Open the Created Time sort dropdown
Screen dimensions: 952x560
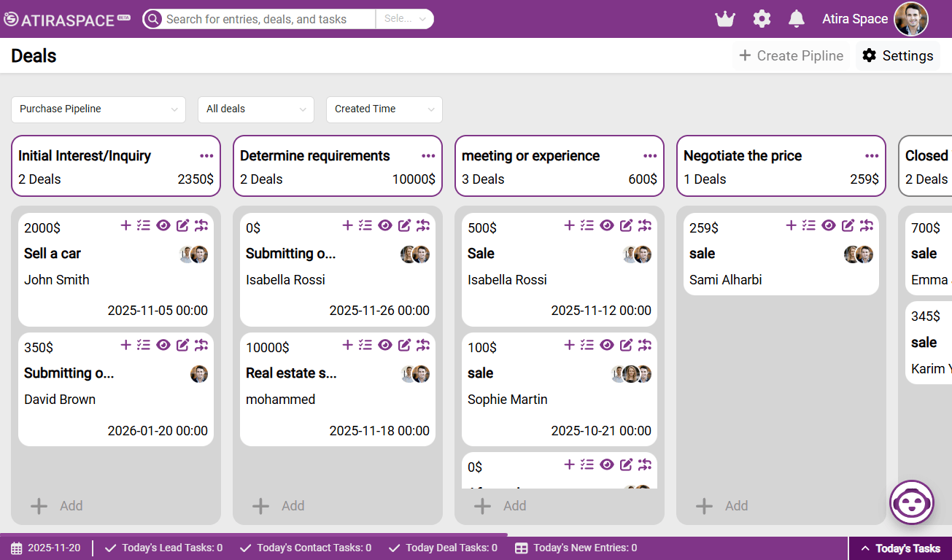384,109
